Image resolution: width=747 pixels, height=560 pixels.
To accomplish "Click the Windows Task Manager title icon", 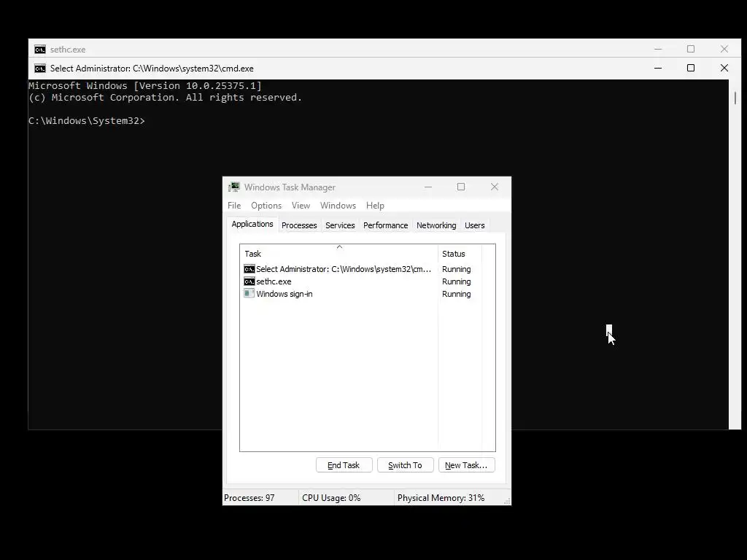I will tap(234, 187).
